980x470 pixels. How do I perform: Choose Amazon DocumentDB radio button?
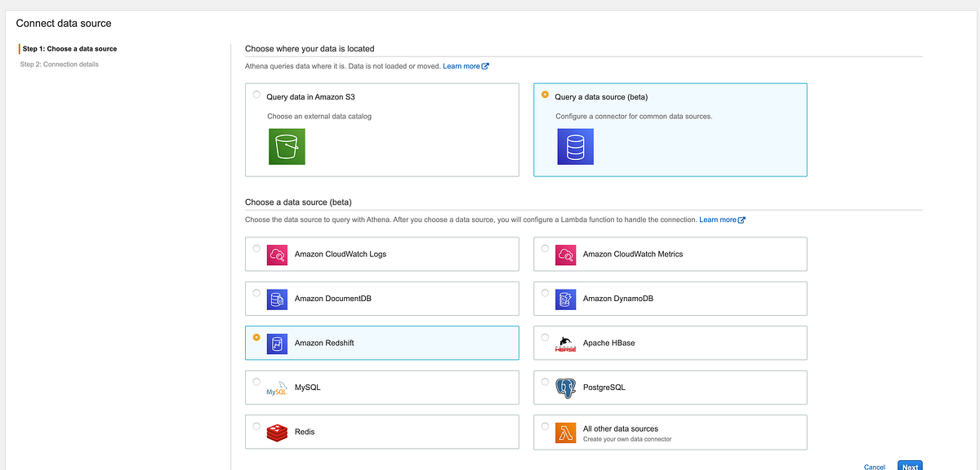coord(256,292)
